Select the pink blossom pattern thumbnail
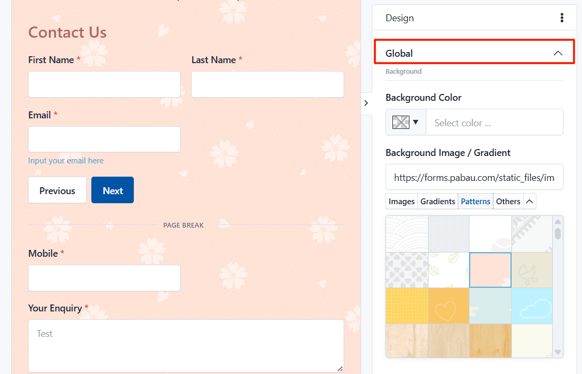 (490, 270)
